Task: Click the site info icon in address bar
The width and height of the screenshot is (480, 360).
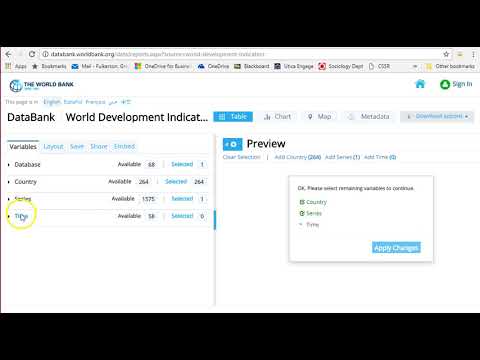Action: point(45,54)
